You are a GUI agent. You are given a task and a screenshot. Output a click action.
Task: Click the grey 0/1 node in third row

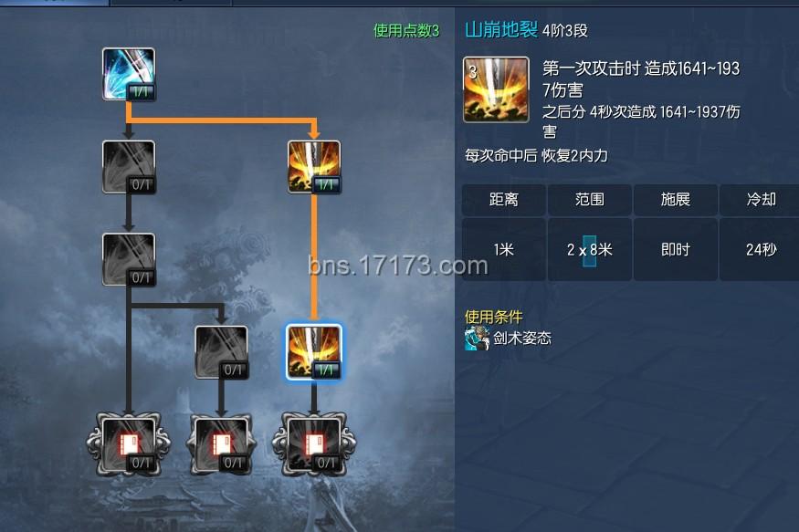click(129, 260)
